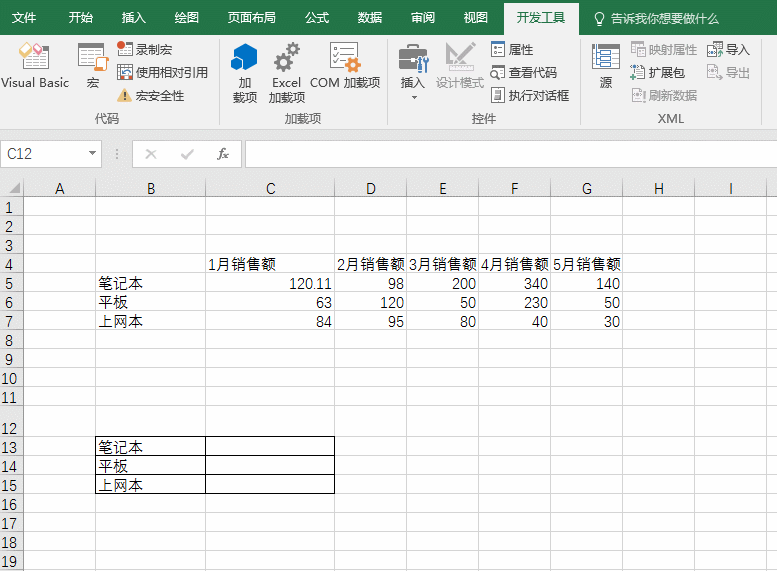Toggle 使用相对引用 relative references
The height and width of the screenshot is (571, 777).
pos(163,72)
